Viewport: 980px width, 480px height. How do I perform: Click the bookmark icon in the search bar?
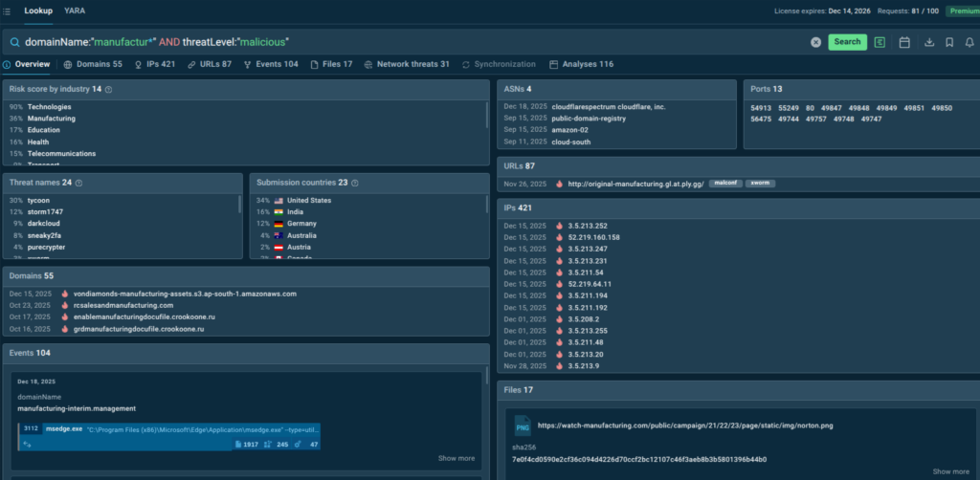pyautogui.click(x=948, y=42)
